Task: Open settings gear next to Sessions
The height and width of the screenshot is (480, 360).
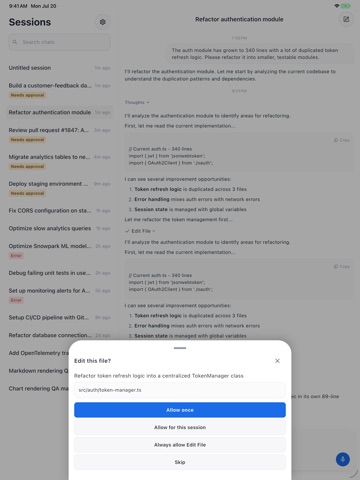Action: click(103, 22)
